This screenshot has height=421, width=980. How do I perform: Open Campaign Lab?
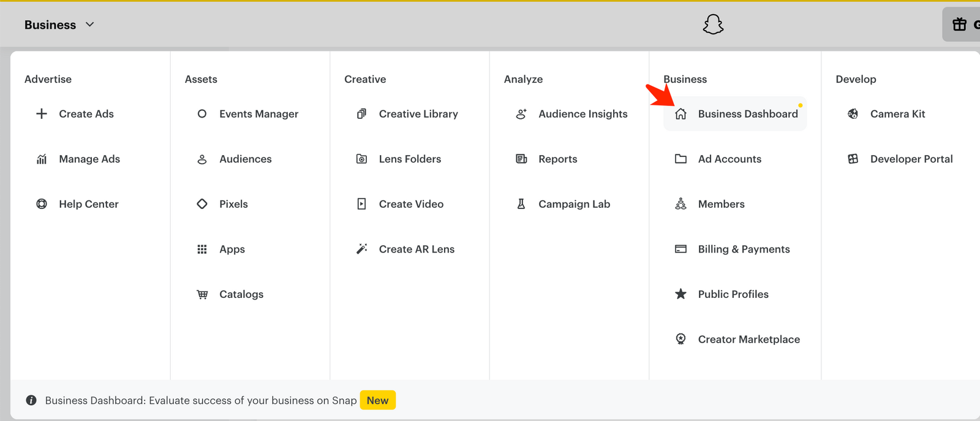pos(575,204)
